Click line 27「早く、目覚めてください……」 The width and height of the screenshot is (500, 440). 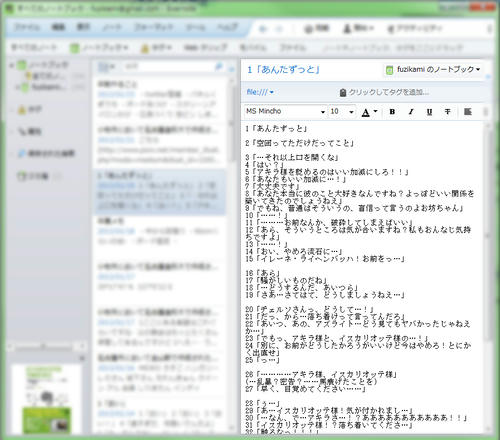[305, 389]
